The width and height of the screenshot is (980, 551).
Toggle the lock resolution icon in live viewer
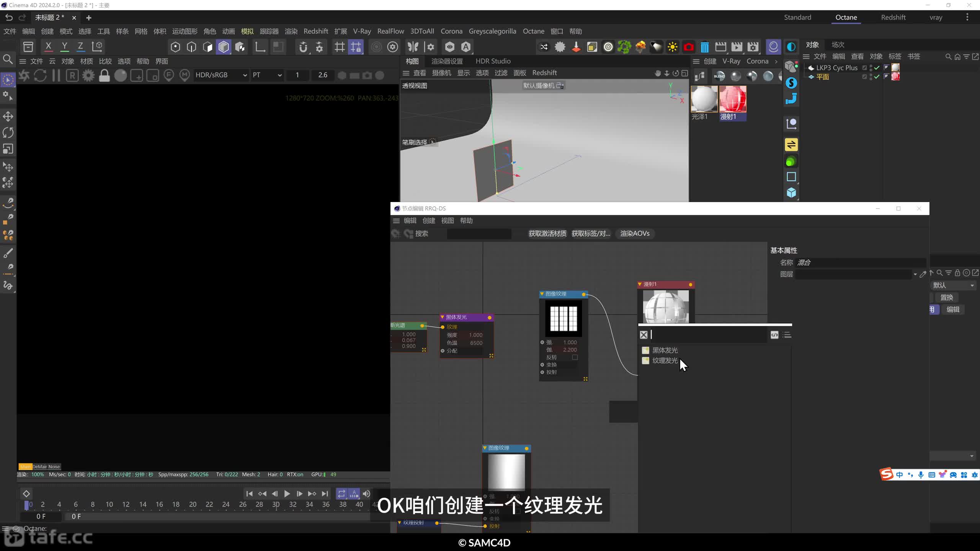tap(104, 75)
